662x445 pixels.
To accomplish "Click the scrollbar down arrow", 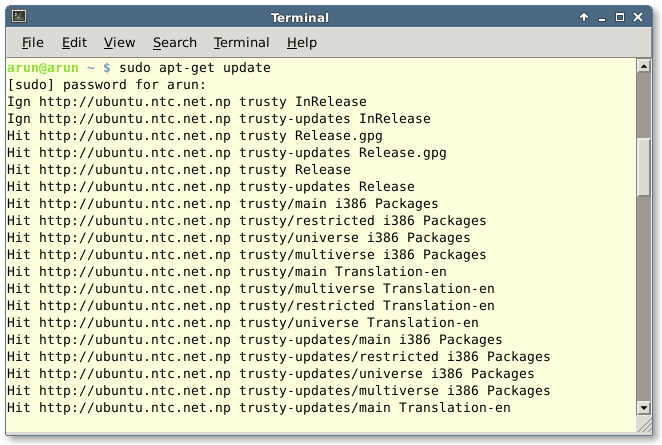I will point(645,408).
